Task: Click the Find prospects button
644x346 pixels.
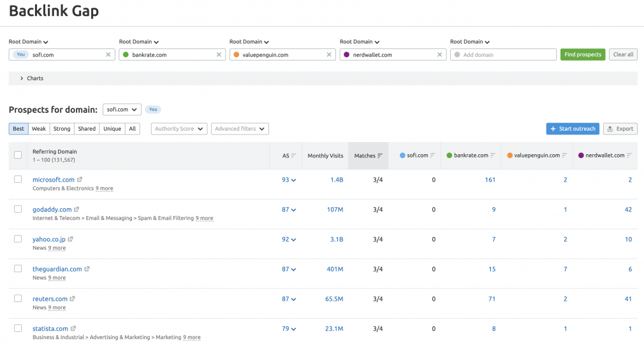Action: click(583, 55)
